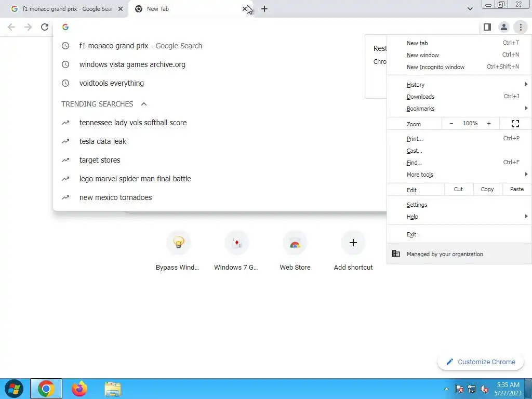Open the Web Store shortcut
Screen dimensions: 532x399
tap(295, 250)
